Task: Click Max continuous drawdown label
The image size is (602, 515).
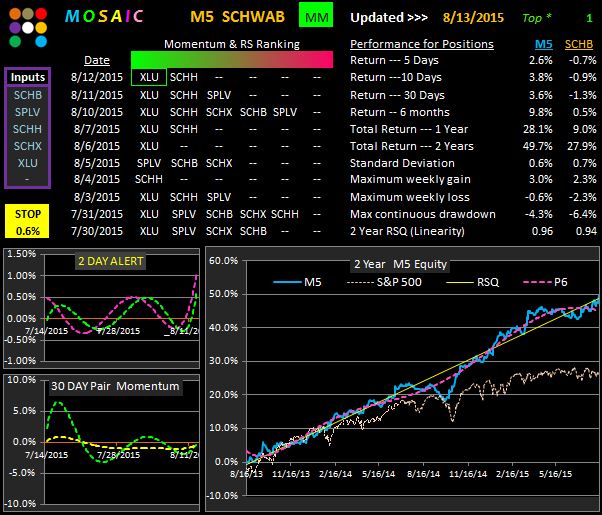Action: (x=422, y=214)
